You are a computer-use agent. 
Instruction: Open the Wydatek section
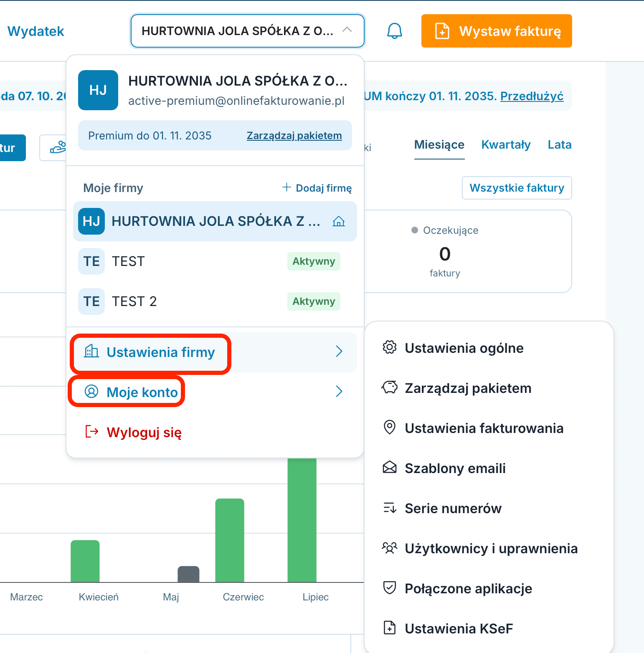(36, 31)
